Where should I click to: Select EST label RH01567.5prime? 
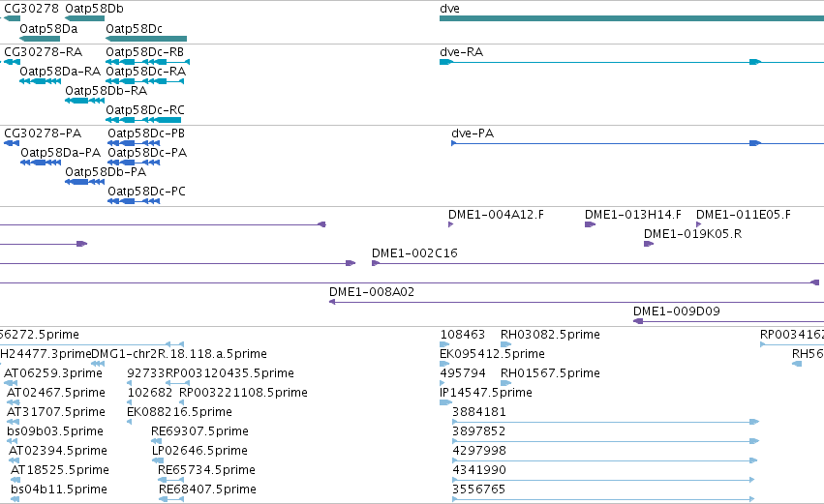click(550, 373)
